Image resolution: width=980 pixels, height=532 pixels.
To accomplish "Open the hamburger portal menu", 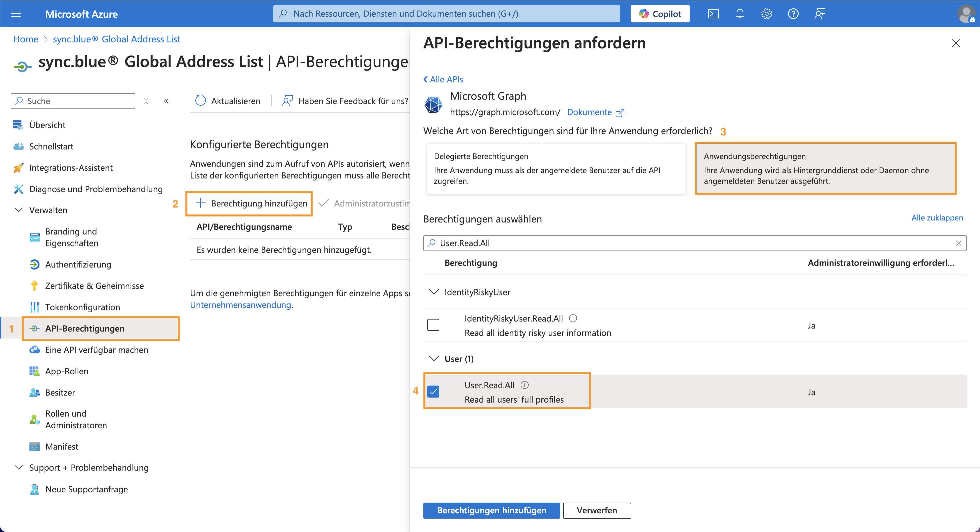I will 16,14.
